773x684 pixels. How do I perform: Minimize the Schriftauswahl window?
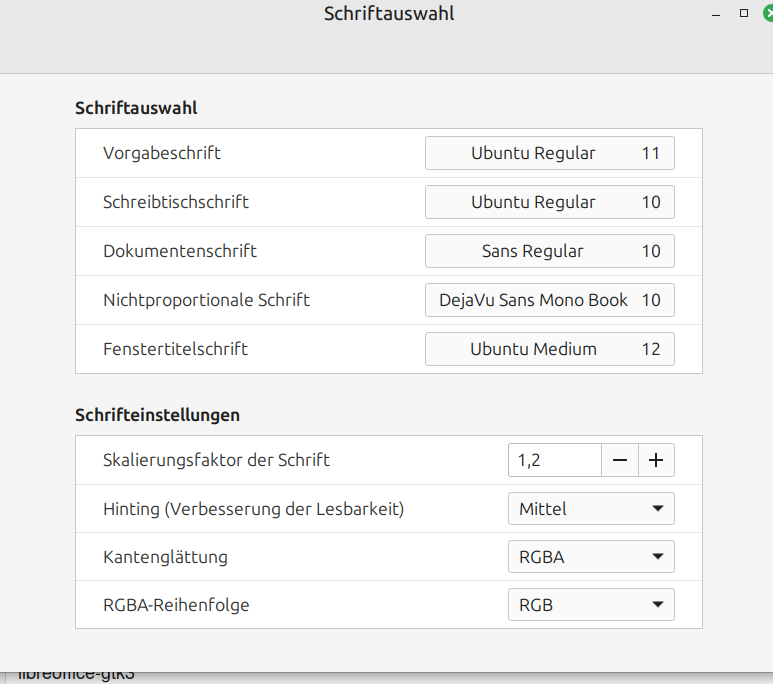coord(716,14)
